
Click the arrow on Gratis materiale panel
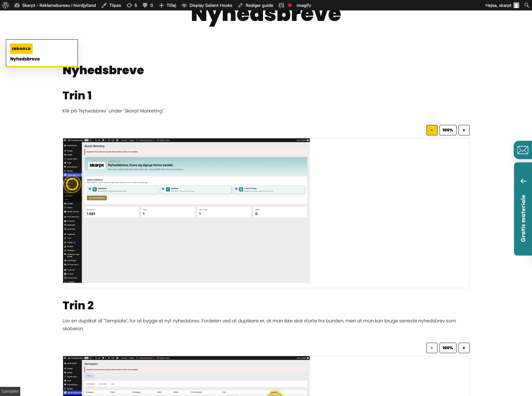[x=523, y=181]
